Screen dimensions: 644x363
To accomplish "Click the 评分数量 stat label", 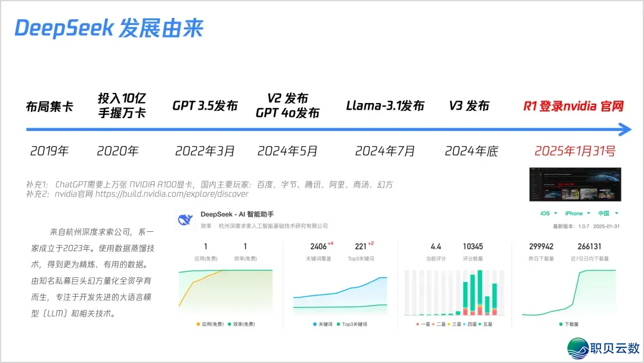I will tap(473, 259).
